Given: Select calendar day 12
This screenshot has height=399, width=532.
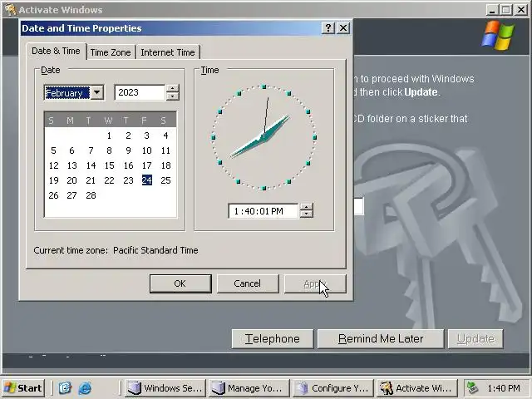Looking at the screenshot, I should point(53,165).
